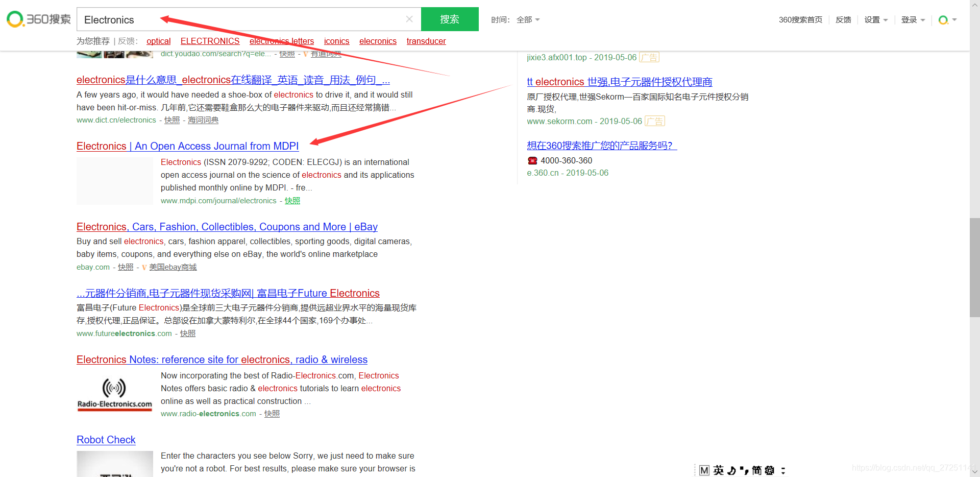Open the Radio-Electronics.com logo thumbnail
This screenshot has height=477, width=980.
tap(115, 394)
